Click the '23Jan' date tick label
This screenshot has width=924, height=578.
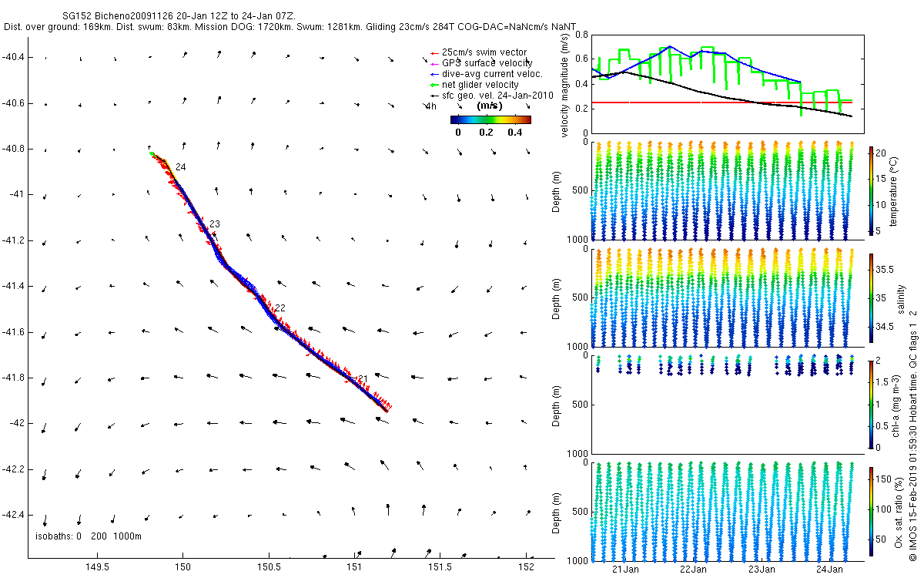(761, 570)
